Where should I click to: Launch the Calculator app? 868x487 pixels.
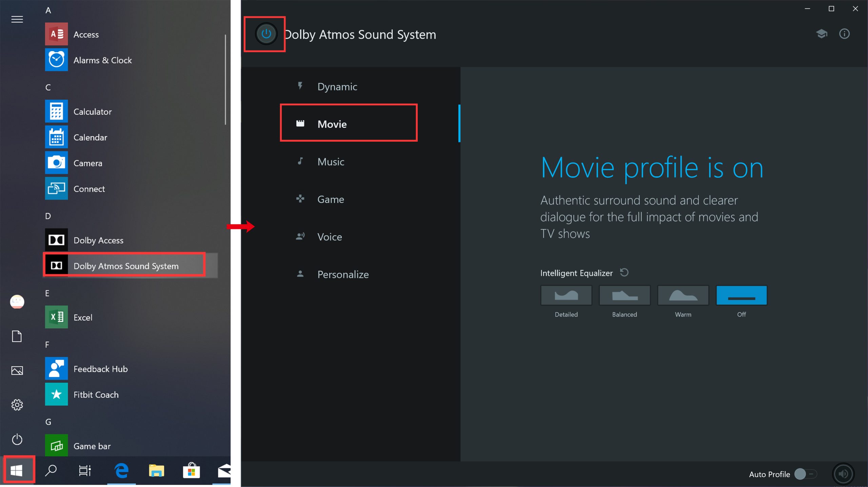point(131,111)
